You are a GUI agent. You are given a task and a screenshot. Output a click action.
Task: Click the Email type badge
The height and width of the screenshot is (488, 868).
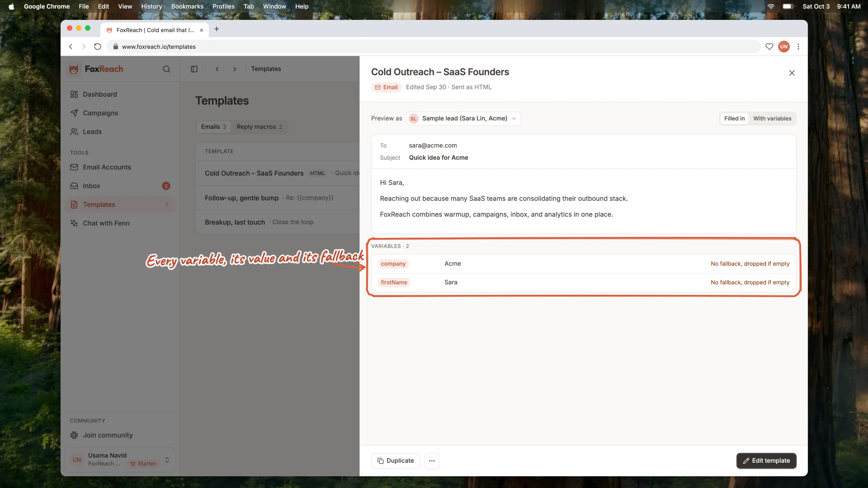coord(386,87)
